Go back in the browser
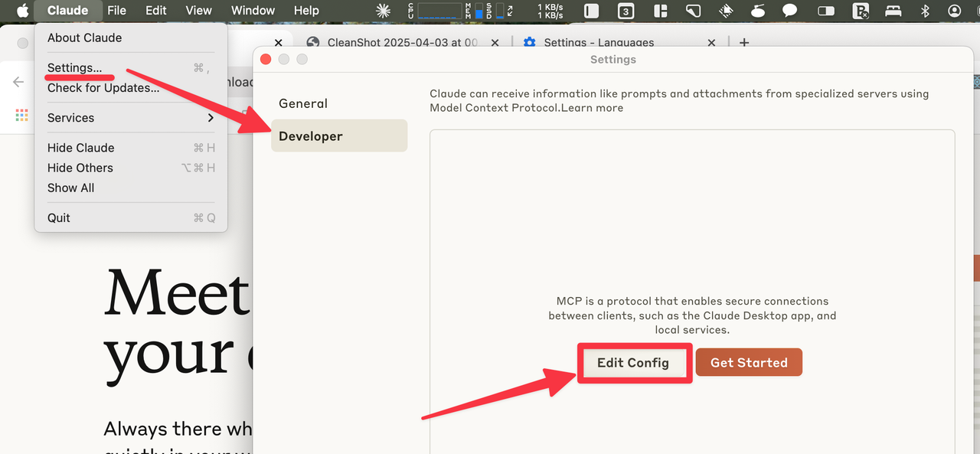Viewport: 980px width, 454px height. [x=18, y=82]
